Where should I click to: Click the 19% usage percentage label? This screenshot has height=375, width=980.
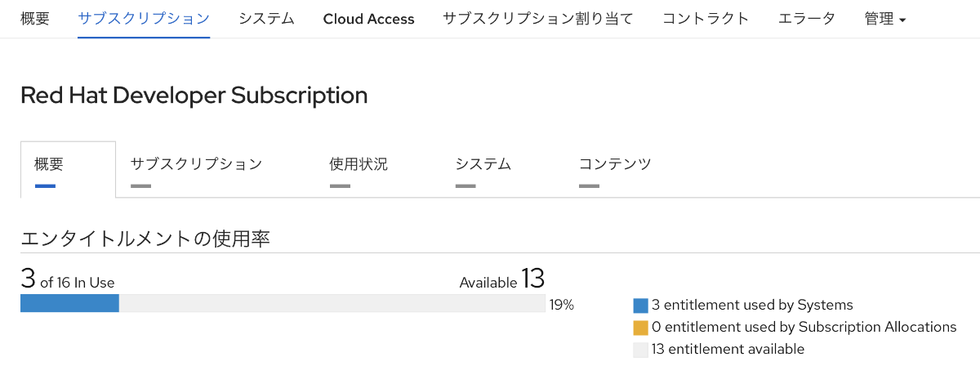562,306
